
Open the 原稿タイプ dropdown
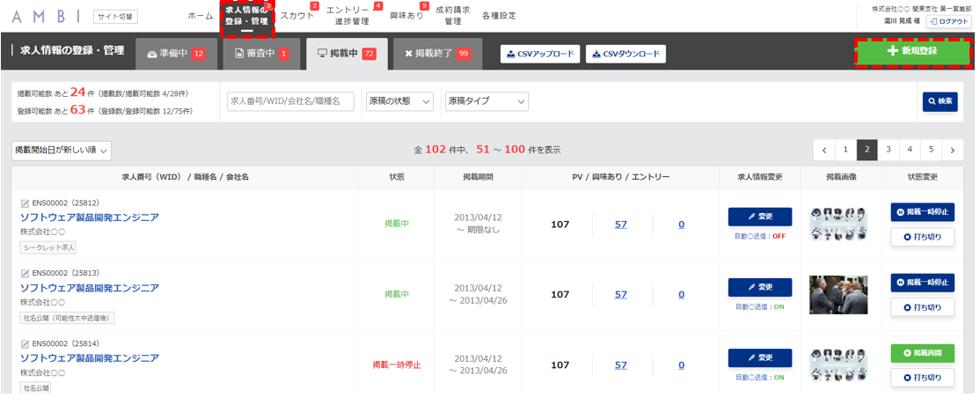coord(486,101)
